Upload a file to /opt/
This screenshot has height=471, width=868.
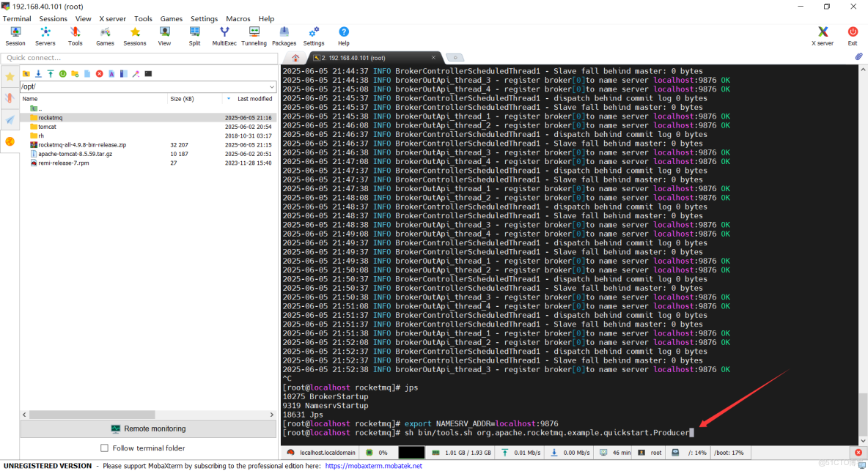coord(51,73)
